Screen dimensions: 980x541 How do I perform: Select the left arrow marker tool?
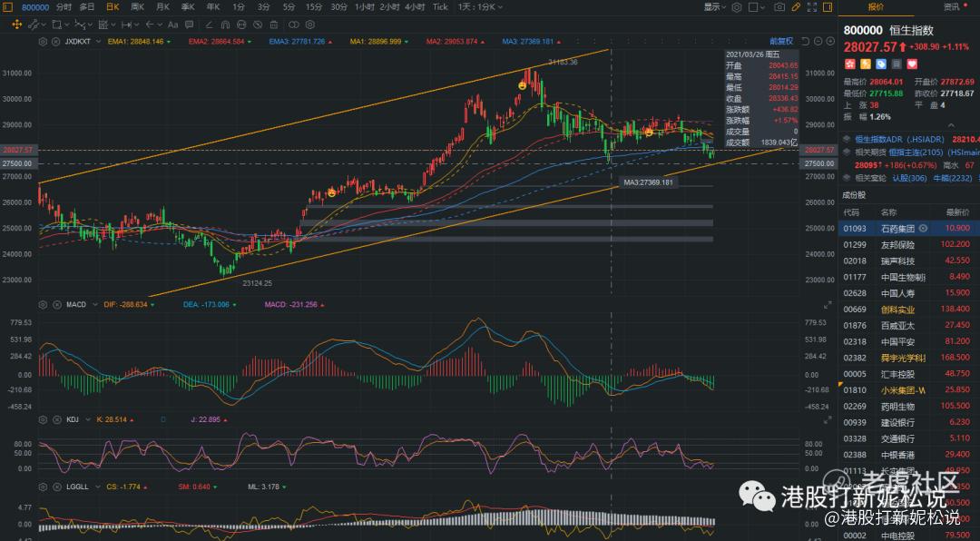[152, 25]
